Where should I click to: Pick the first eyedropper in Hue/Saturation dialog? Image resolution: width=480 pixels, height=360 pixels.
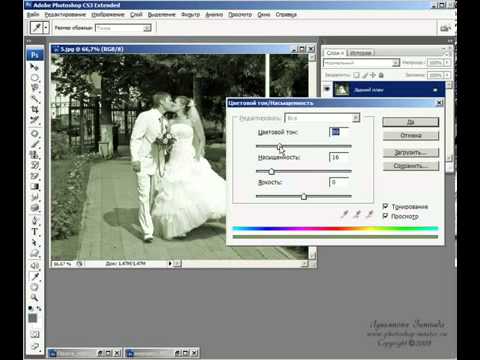[x=345, y=214]
